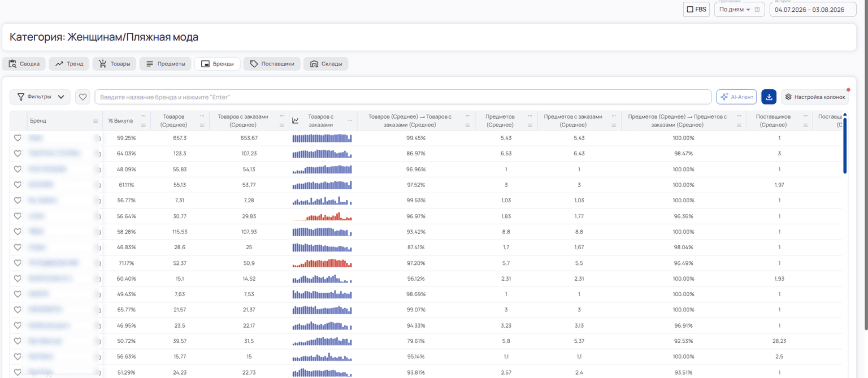
Task: Toggle the FBS checkbox
Action: (690, 10)
